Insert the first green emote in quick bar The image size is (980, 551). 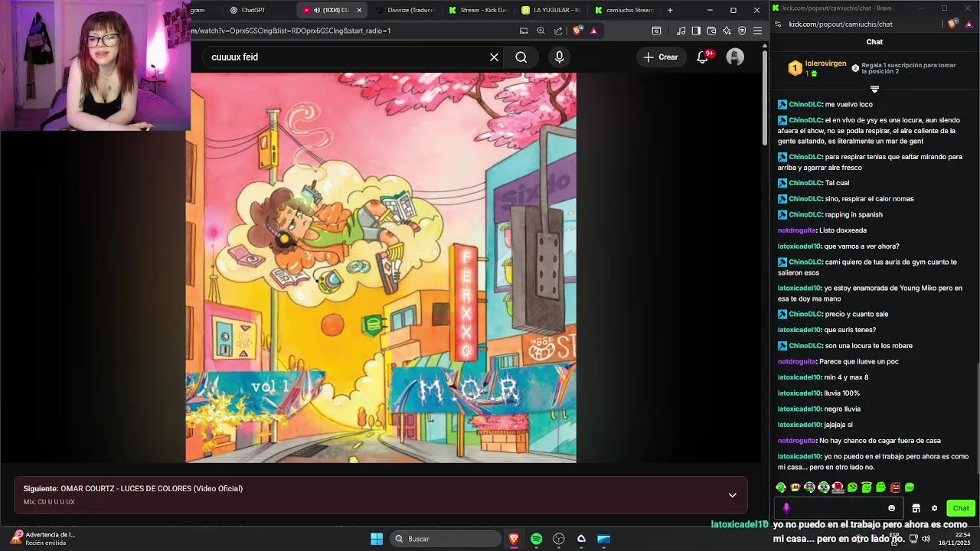tap(781, 487)
